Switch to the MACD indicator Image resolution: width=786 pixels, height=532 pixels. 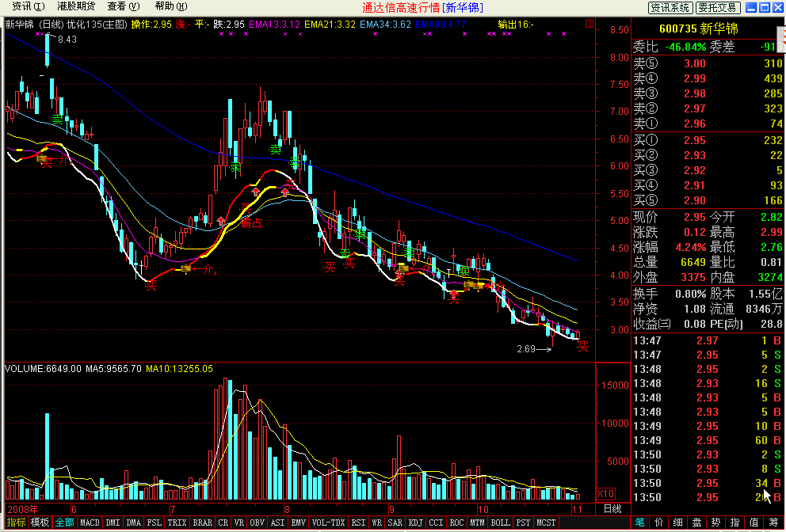[x=90, y=522]
